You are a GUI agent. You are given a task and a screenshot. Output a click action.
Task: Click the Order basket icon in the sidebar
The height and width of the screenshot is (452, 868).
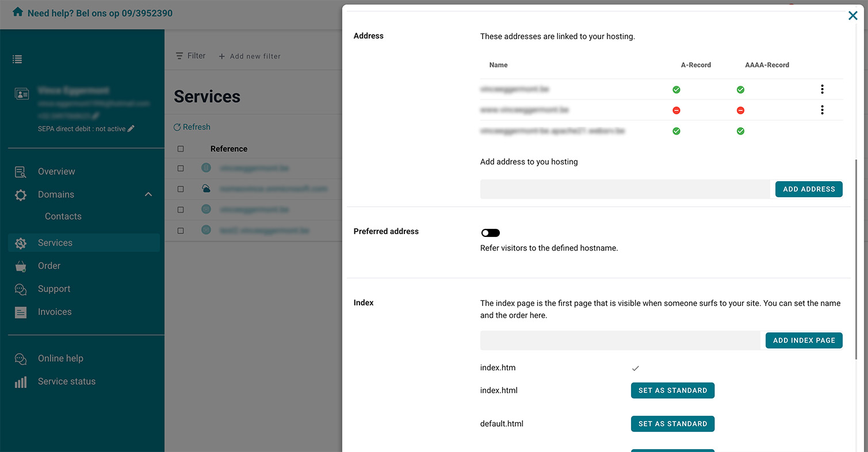coord(21,266)
